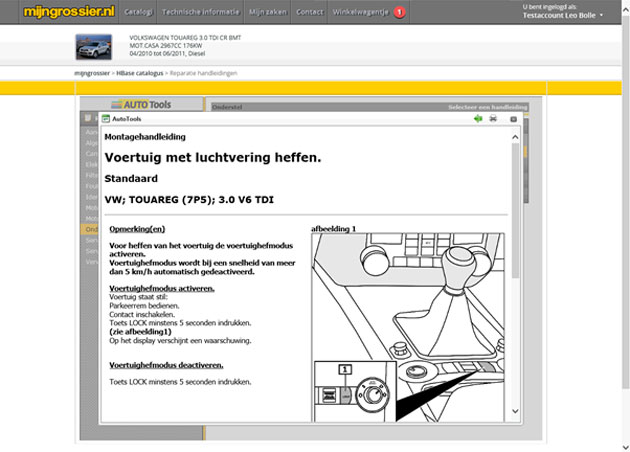Open the Technische informatie menu
630x452 pixels.
(x=200, y=12)
